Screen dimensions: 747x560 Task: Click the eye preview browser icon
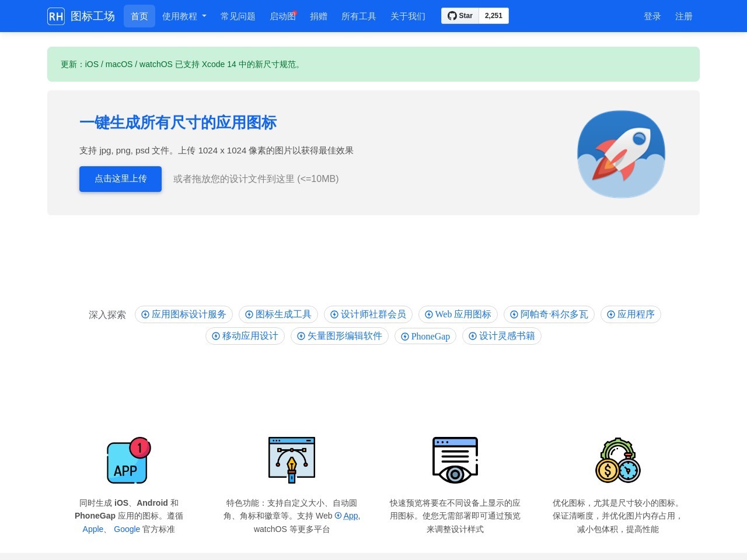455,460
